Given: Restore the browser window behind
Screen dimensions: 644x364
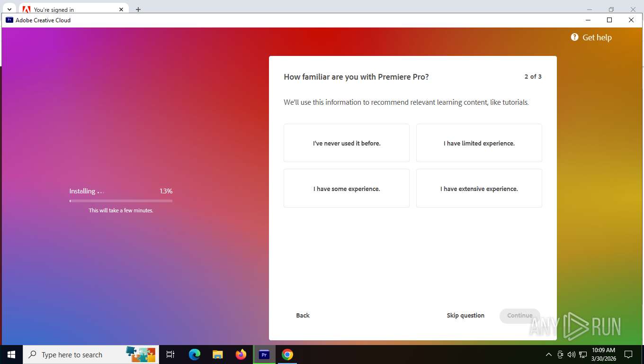Looking at the screenshot, I should [x=611, y=9].
